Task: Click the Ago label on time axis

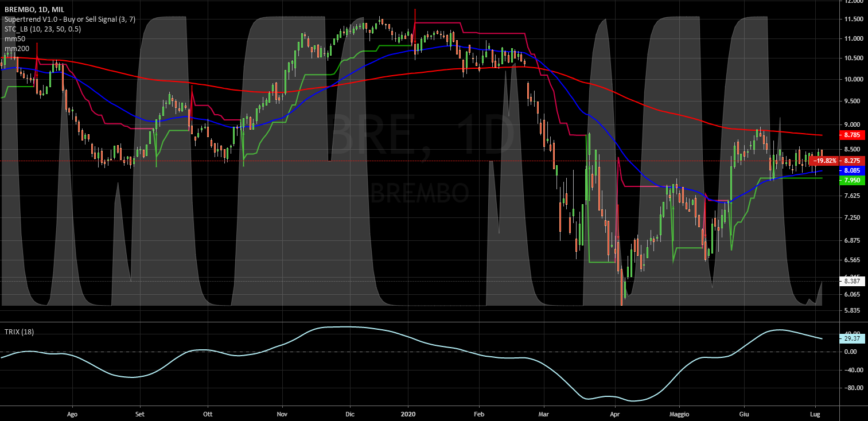Action: coord(72,413)
